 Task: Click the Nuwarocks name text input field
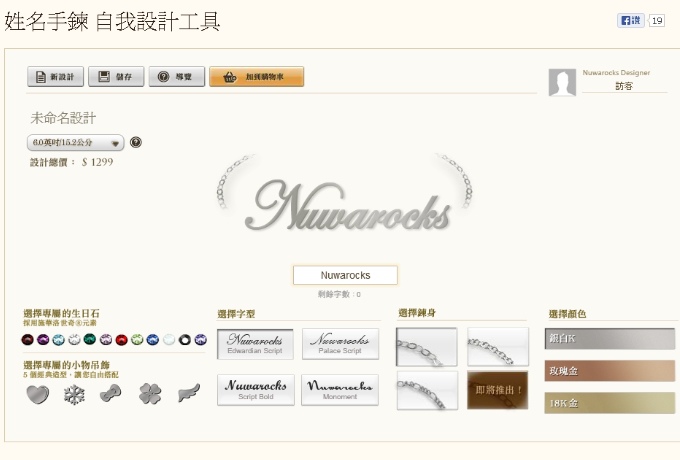click(x=345, y=275)
